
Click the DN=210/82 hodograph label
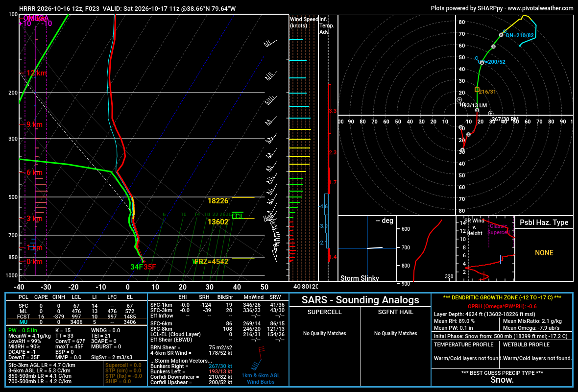point(520,35)
